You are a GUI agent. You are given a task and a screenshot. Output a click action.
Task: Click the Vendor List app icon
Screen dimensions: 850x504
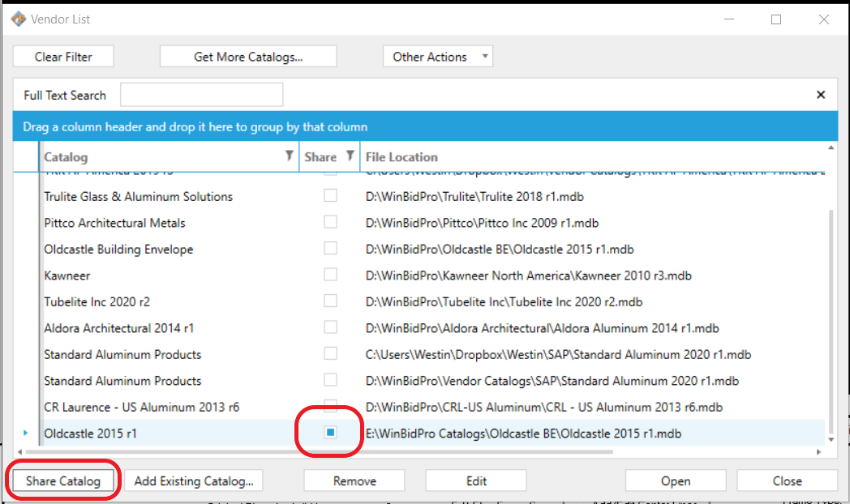coord(19,19)
